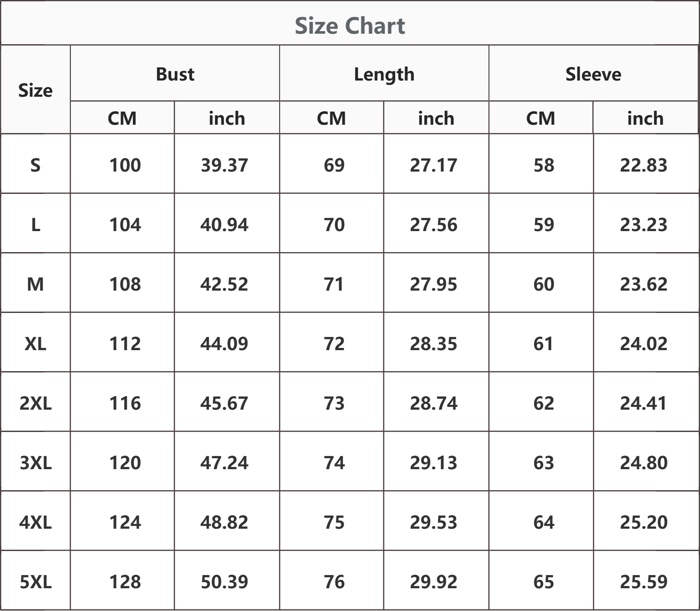Click sleeve inch value 24.80
The image size is (700, 611).
pos(644,463)
